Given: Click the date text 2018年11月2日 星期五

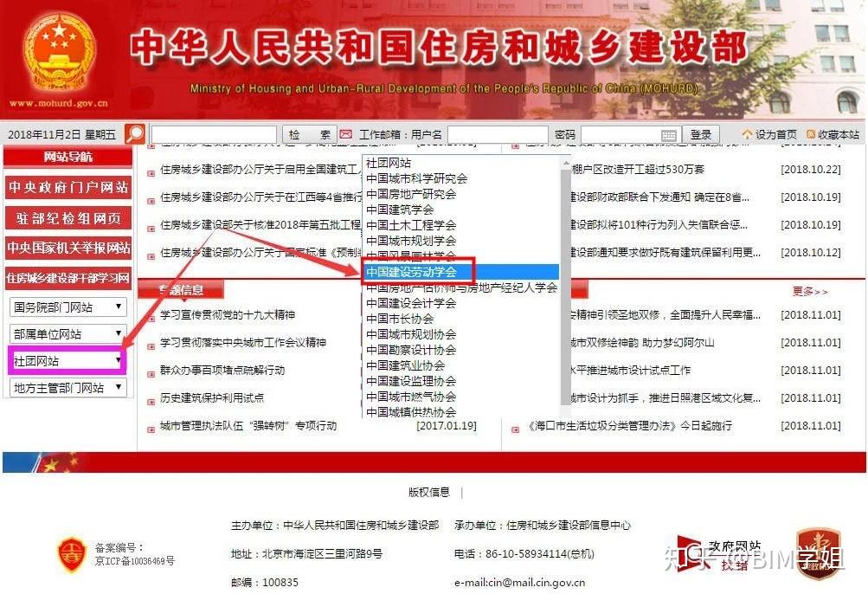Looking at the screenshot, I should 62,135.
